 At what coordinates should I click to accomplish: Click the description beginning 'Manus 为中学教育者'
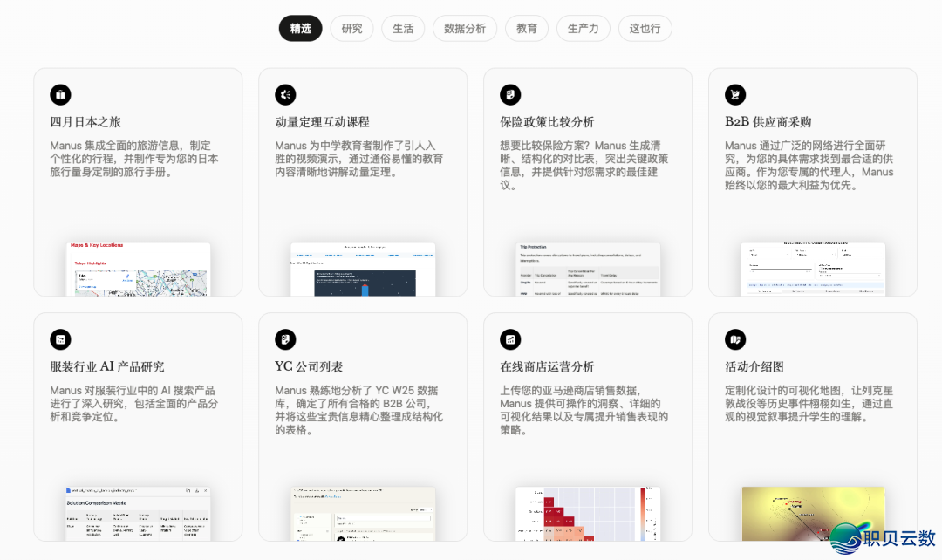tap(358, 159)
